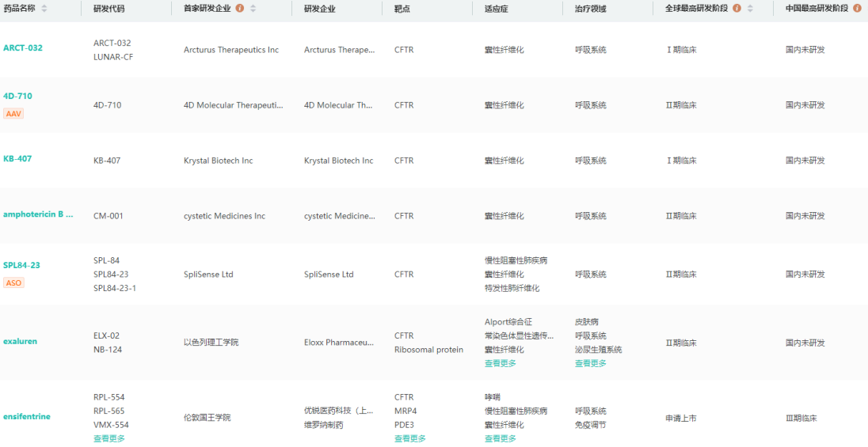Click 伦敦国王学院 company cell
Image resolution: width=868 pixels, height=447 pixels.
(x=207, y=418)
